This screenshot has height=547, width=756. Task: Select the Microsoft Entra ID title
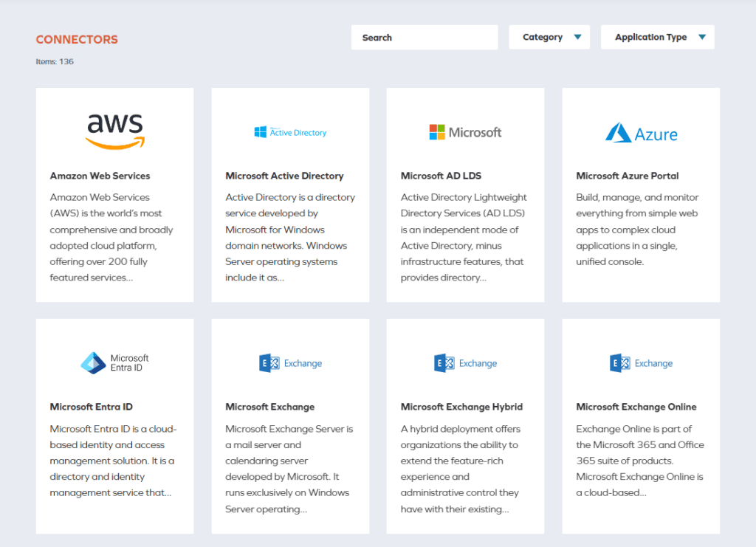click(x=91, y=407)
